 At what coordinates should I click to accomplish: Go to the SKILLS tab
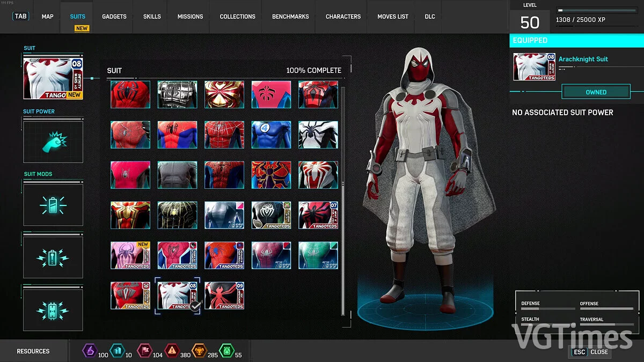tap(152, 17)
